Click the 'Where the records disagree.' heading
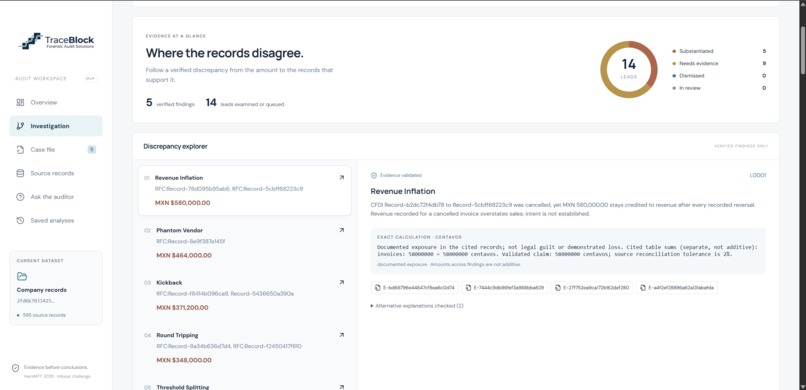806x390 pixels. tap(225, 53)
